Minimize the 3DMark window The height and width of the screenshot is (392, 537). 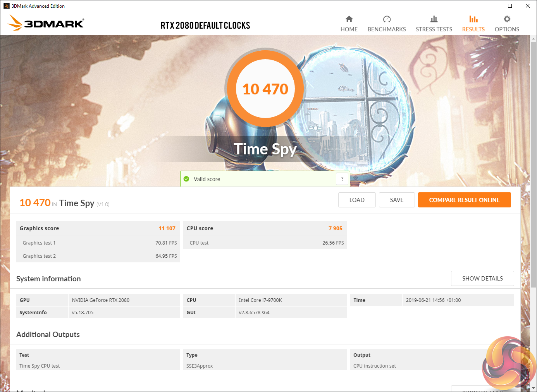492,6
